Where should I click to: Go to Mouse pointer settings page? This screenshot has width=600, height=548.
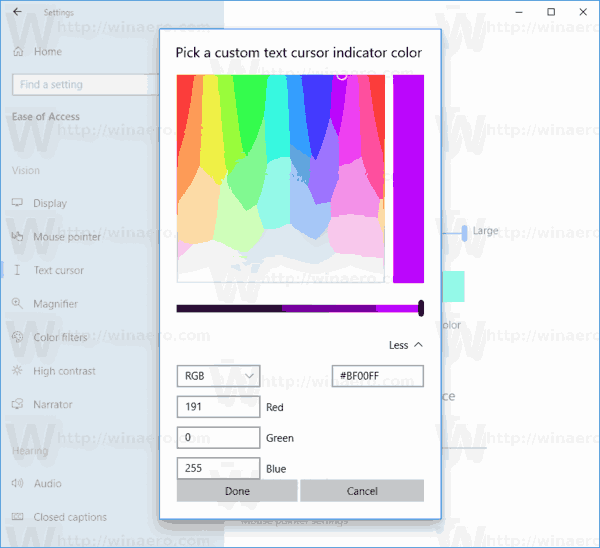[67, 237]
